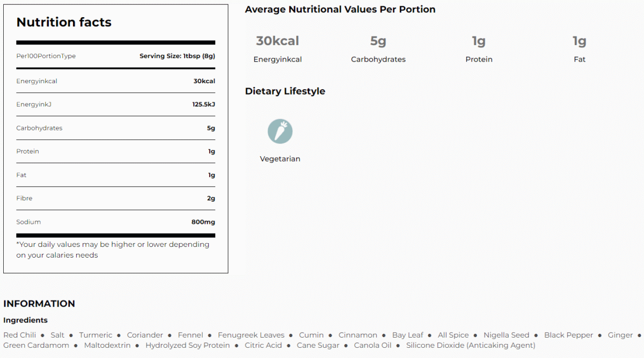Click the Vegetarian carrot icon
Viewport: 644px width, 358px height.
[280, 131]
